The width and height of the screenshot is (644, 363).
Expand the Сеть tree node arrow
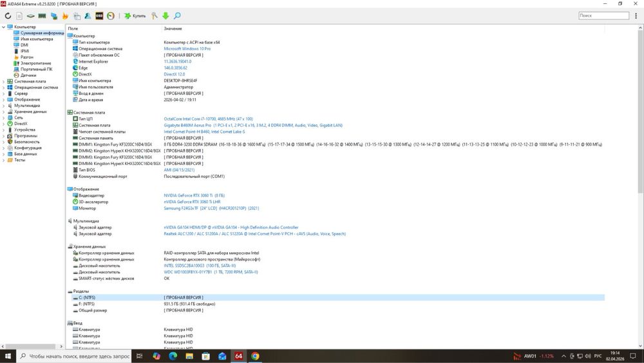pos(3,117)
